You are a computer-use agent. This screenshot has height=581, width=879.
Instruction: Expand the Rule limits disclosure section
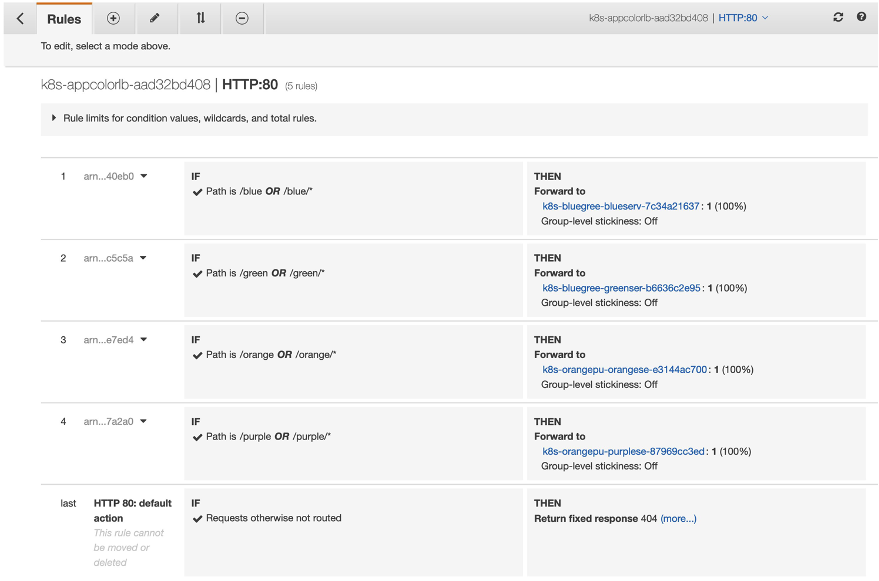[x=54, y=117]
